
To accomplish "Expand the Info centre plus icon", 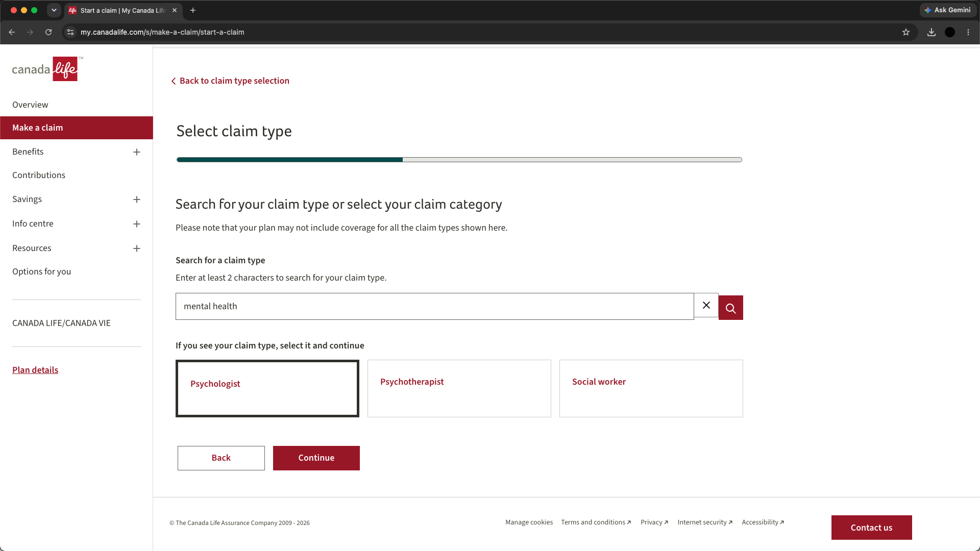I will pos(137,224).
